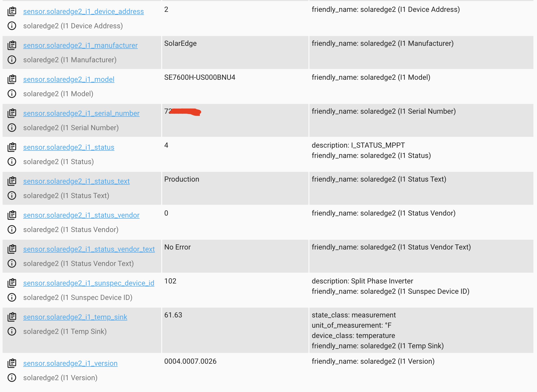This screenshot has height=392, width=537.
Task: Copy sensor.solaredge2_i1_model entity ID
Action: pos(12,79)
